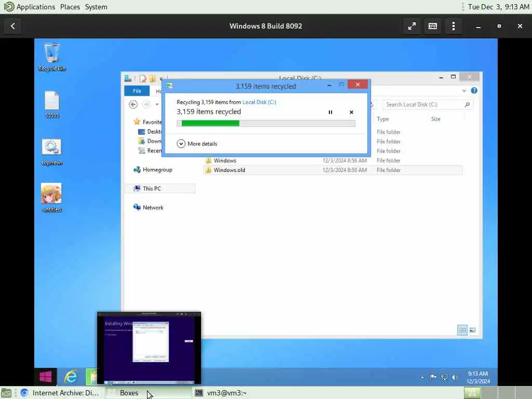
Task: Click the 8:56 AM date modified cell
Action: [x=345, y=161]
